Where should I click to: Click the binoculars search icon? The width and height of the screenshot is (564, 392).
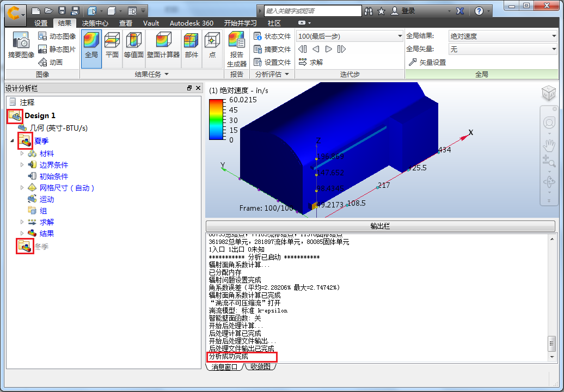369,11
